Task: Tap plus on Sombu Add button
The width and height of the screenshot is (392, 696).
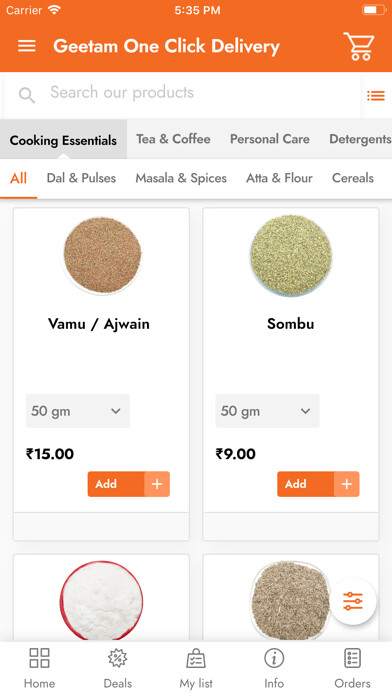Action: [x=347, y=484]
